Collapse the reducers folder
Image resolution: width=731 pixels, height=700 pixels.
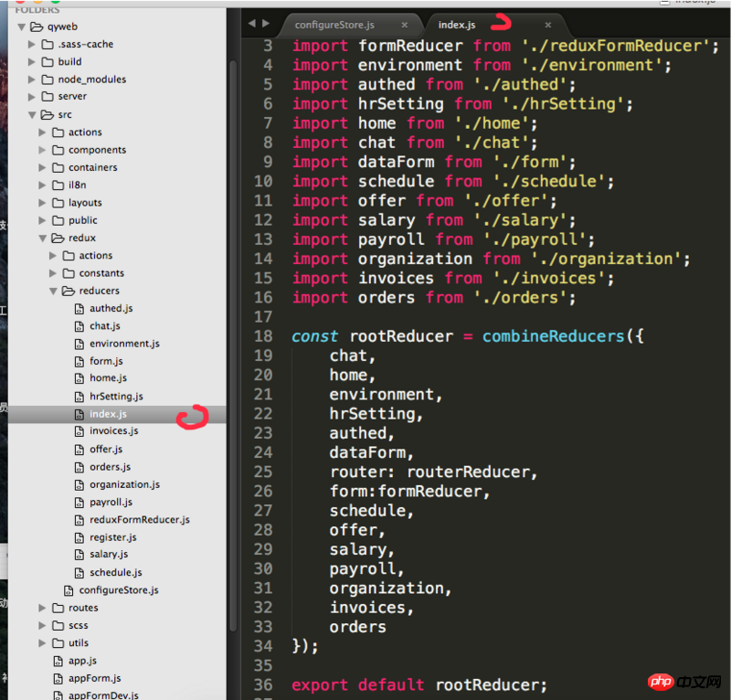pos(53,291)
